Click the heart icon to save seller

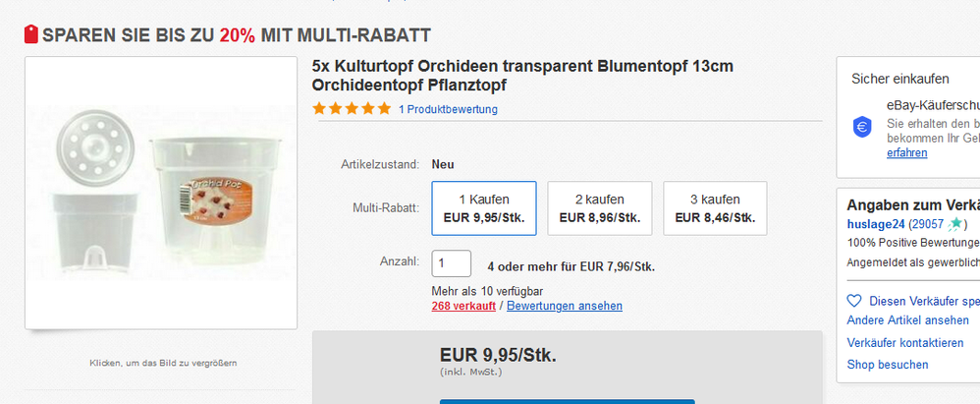pos(854,301)
